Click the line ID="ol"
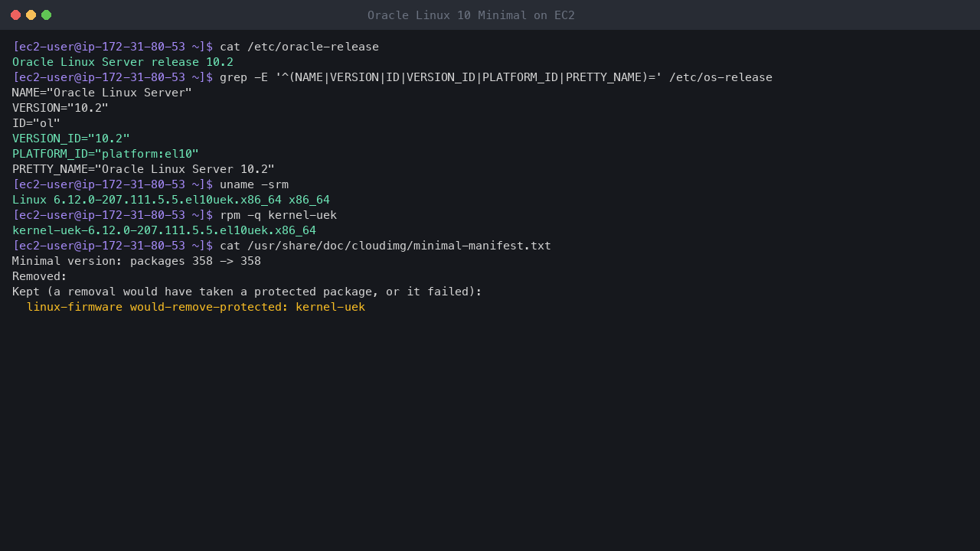 click(x=36, y=123)
